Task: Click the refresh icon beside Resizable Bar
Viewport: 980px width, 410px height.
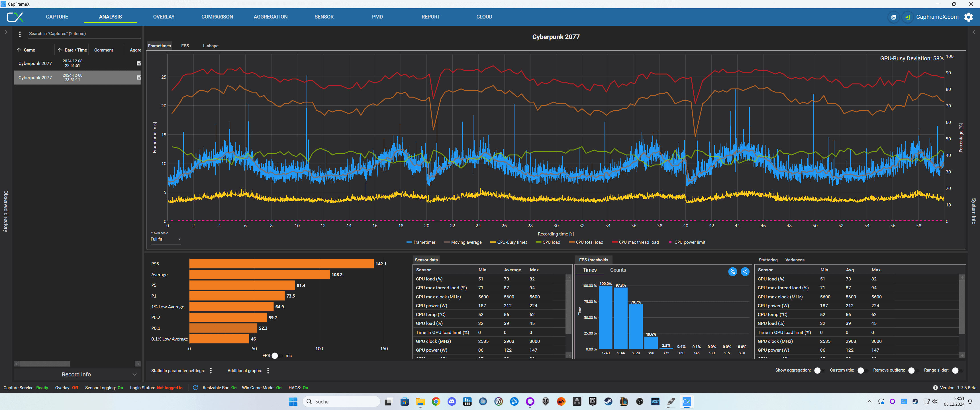Action: click(195, 388)
